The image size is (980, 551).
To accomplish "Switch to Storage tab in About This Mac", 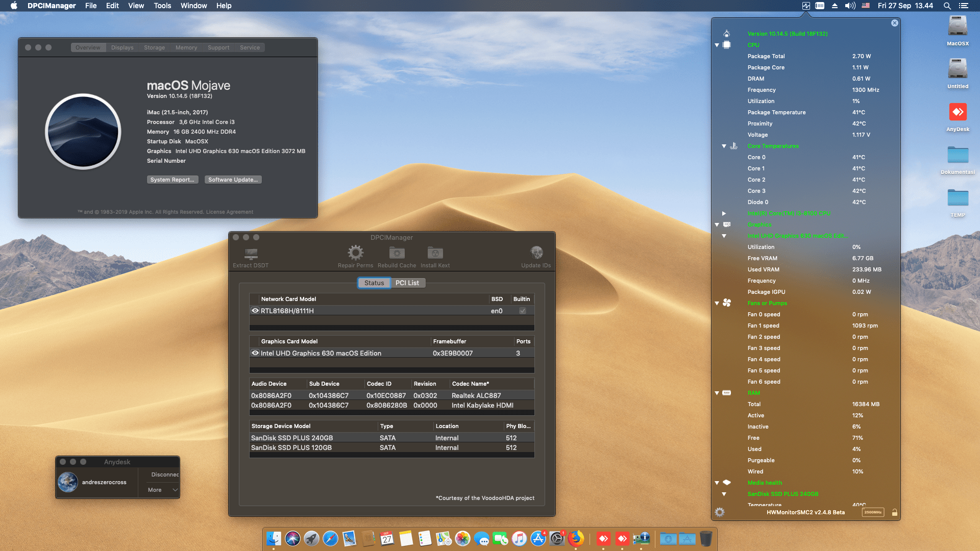I will (x=154, y=47).
